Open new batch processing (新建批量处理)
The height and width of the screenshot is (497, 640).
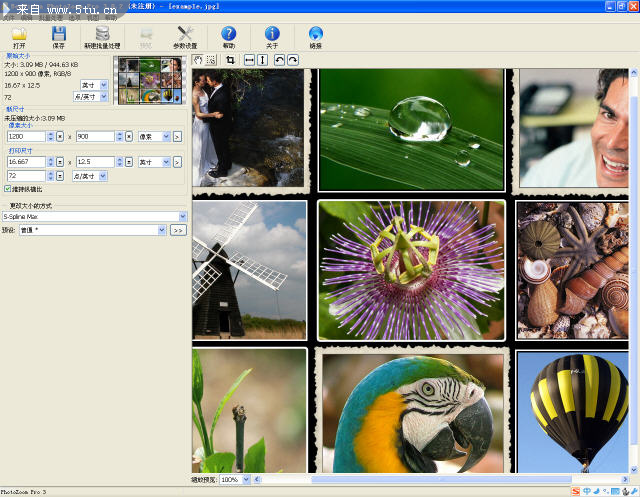[x=102, y=36]
